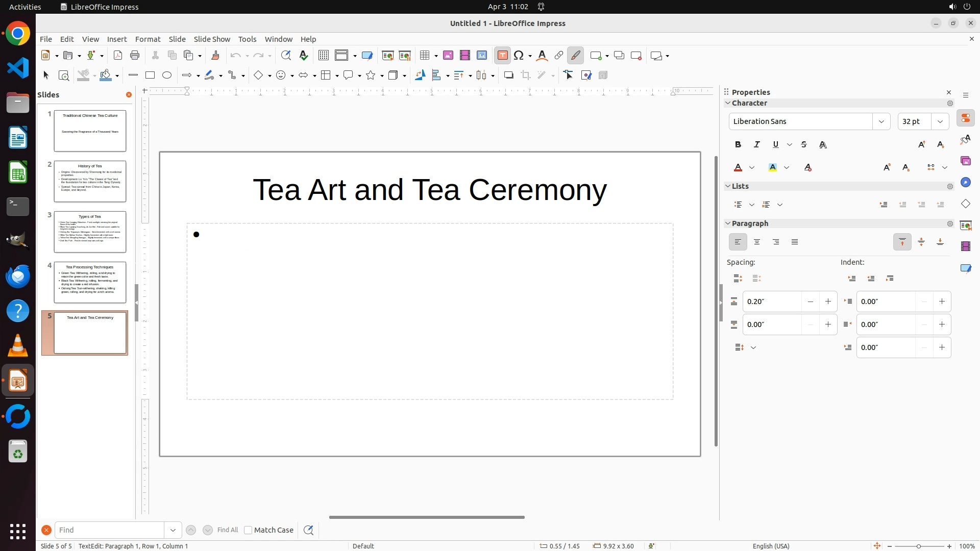This screenshot has height=551, width=980.
Task: Expand the Liberation Sans font list
Action: point(881,121)
